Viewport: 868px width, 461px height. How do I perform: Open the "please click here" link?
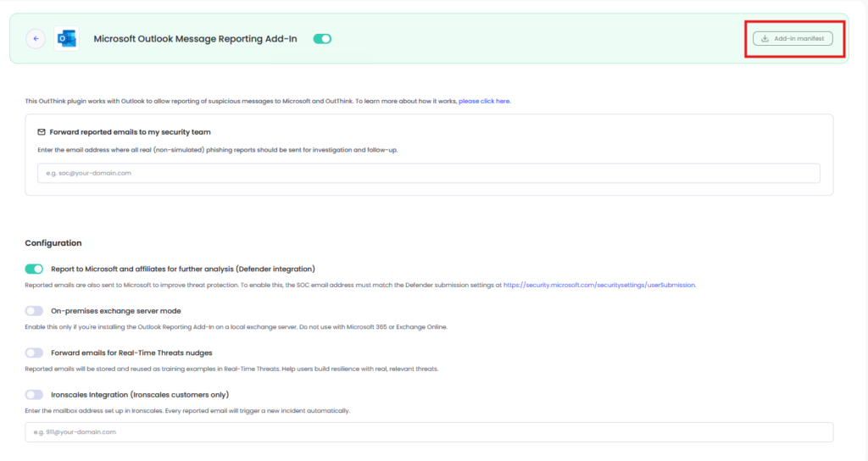(485, 101)
